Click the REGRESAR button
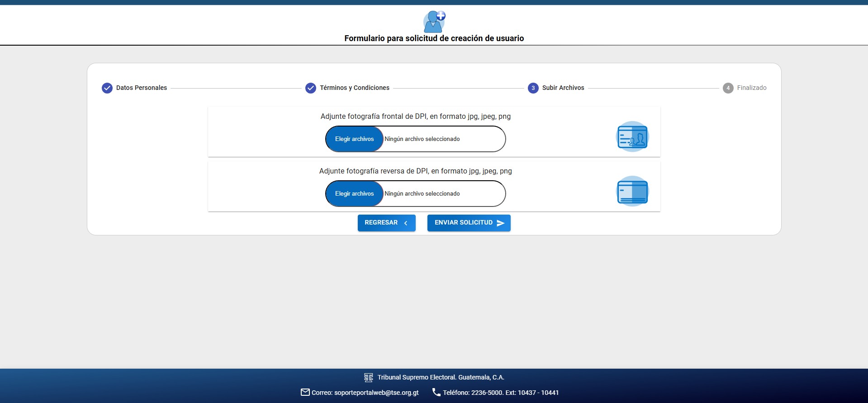868x403 pixels. (387, 223)
